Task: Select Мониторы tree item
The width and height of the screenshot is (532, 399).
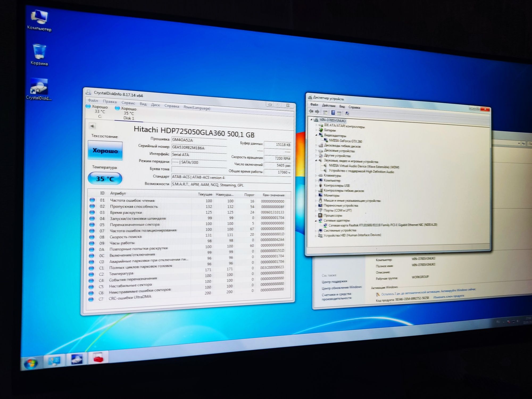Action: [331, 195]
